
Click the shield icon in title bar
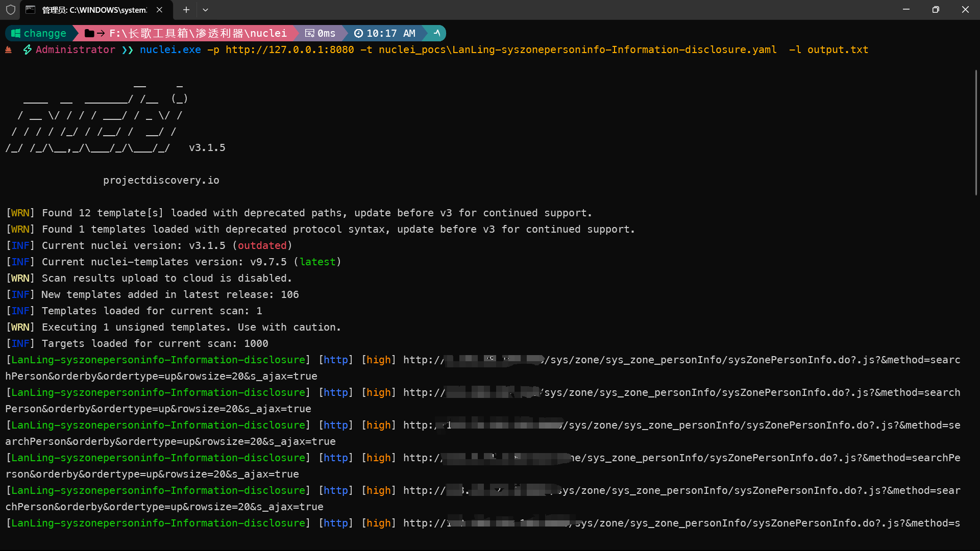point(10,10)
